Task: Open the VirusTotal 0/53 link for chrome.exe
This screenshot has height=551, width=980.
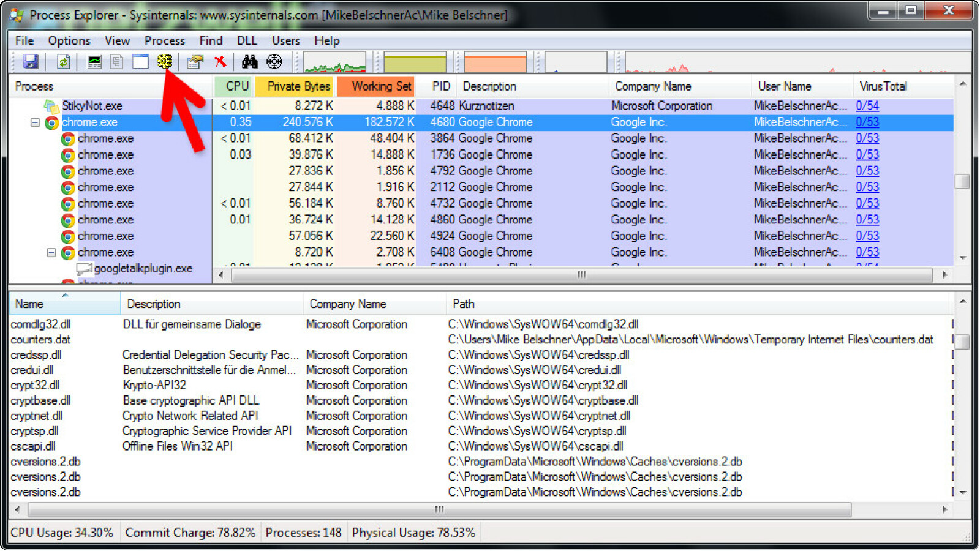Action: [x=867, y=122]
